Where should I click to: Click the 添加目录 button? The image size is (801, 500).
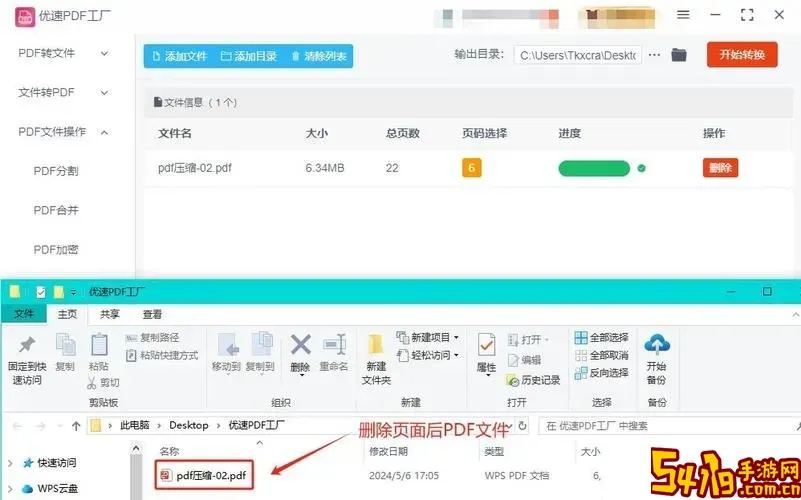(249, 56)
